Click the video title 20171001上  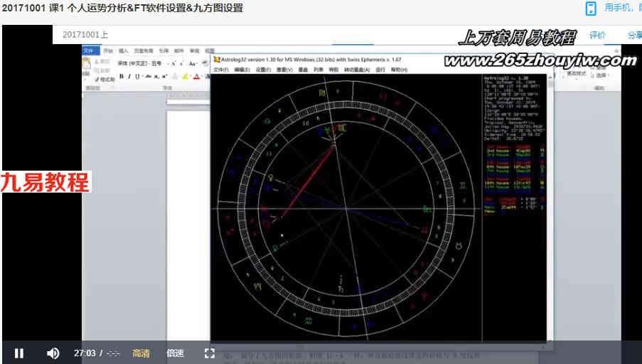85,36
